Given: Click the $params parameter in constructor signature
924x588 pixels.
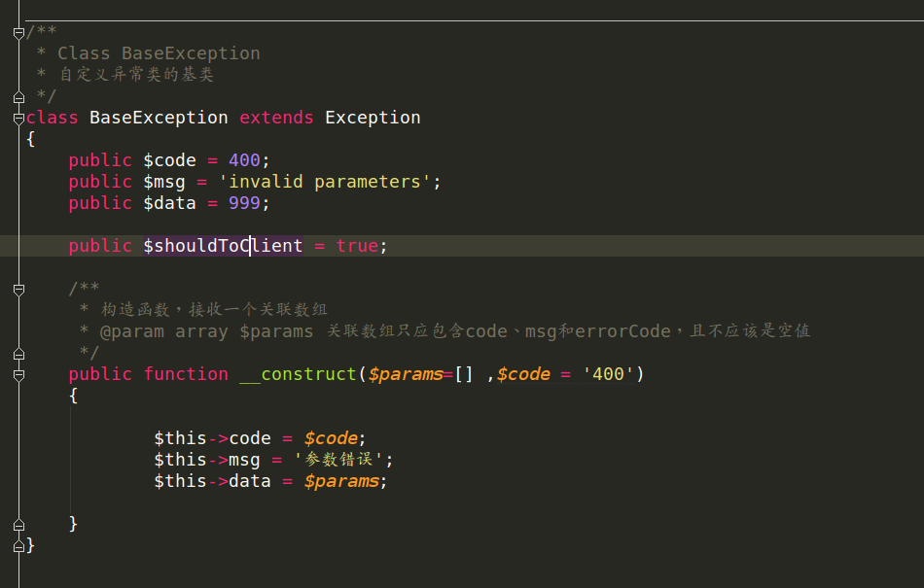Looking at the screenshot, I should coord(405,374).
